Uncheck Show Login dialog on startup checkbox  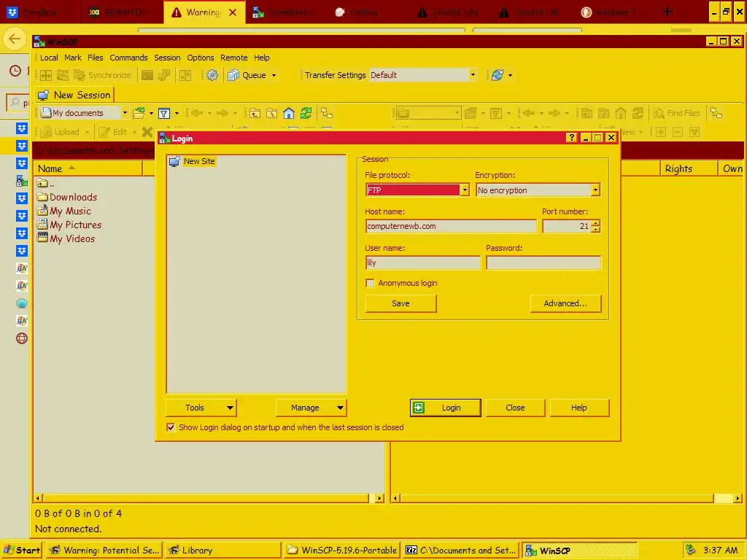(x=171, y=427)
